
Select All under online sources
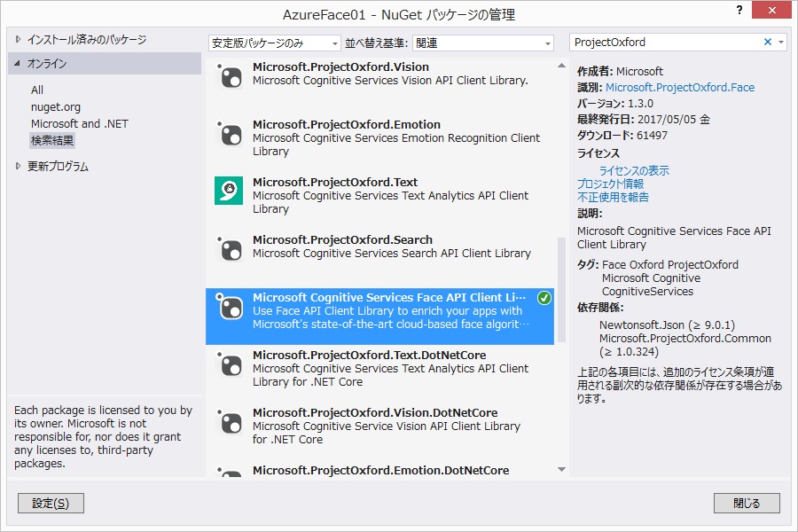(x=37, y=90)
